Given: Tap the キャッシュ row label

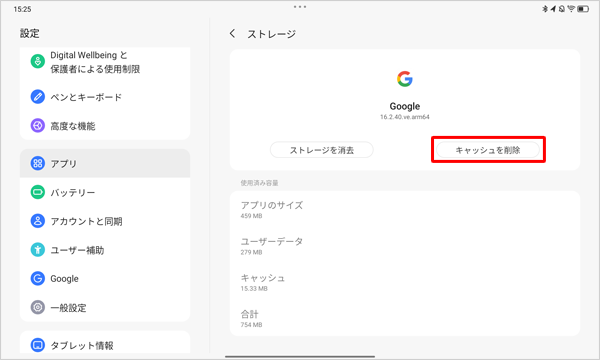Looking at the screenshot, I should click(x=262, y=278).
